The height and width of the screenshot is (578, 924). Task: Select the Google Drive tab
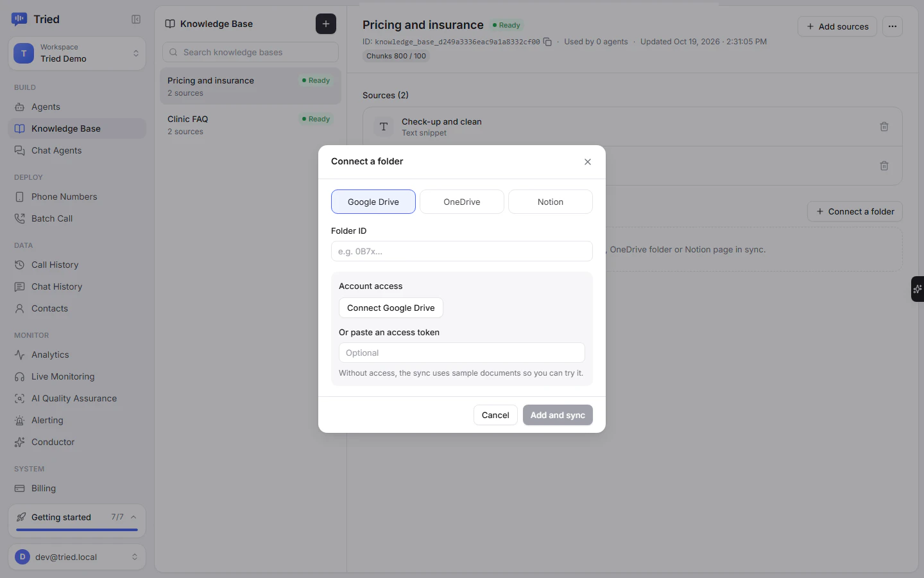[x=373, y=202]
